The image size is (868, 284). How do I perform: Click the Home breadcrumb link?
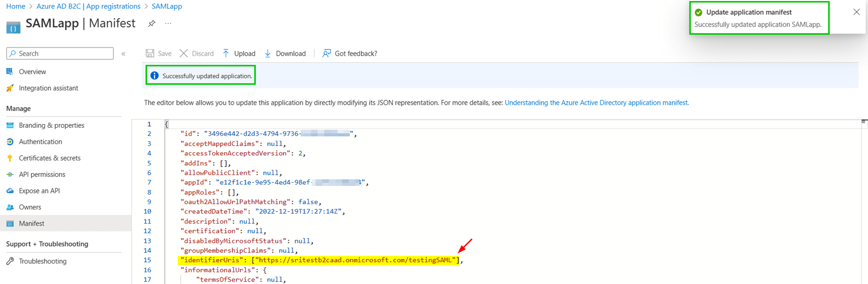16,6
